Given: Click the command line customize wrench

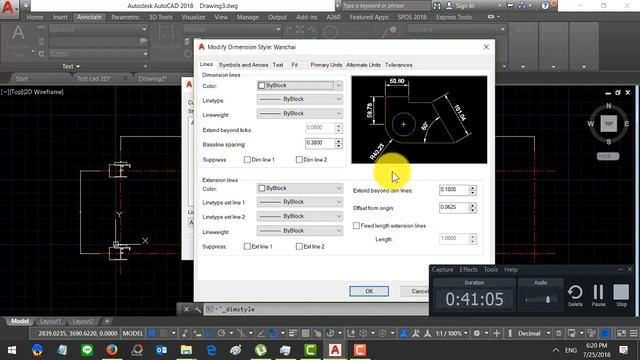Looking at the screenshot, I should tap(198, 309).
